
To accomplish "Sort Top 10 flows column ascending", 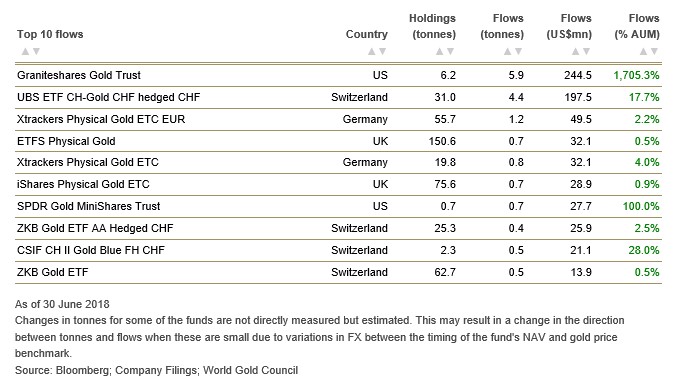I will click(25, 52).
